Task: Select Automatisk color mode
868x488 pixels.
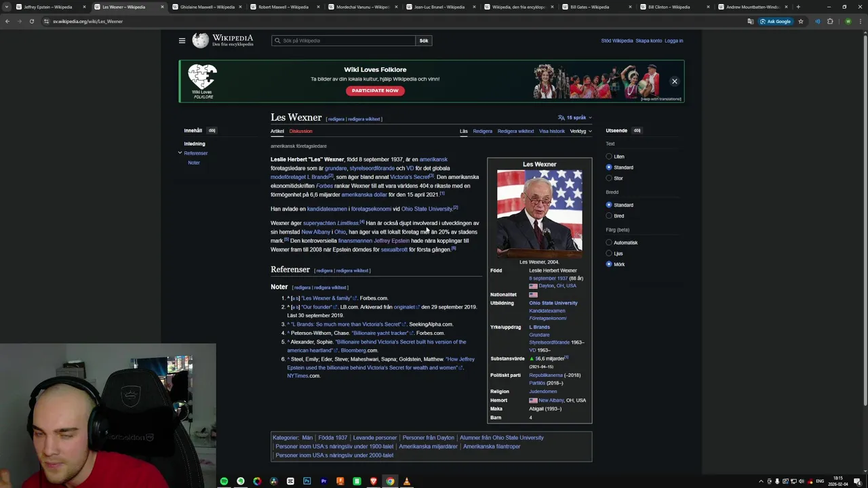Action: [x=609, y=243]
